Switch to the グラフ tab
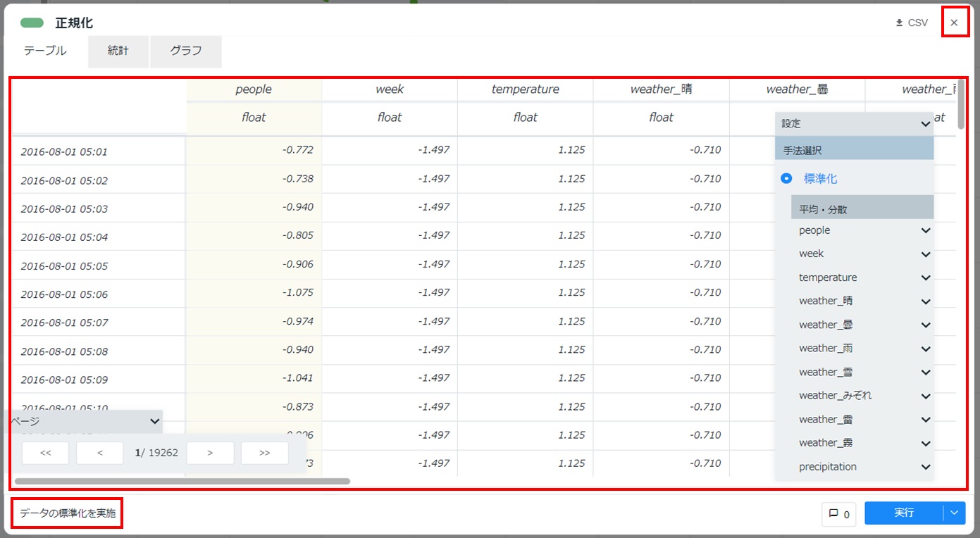The image size is (980, 538). click(186, 51)
